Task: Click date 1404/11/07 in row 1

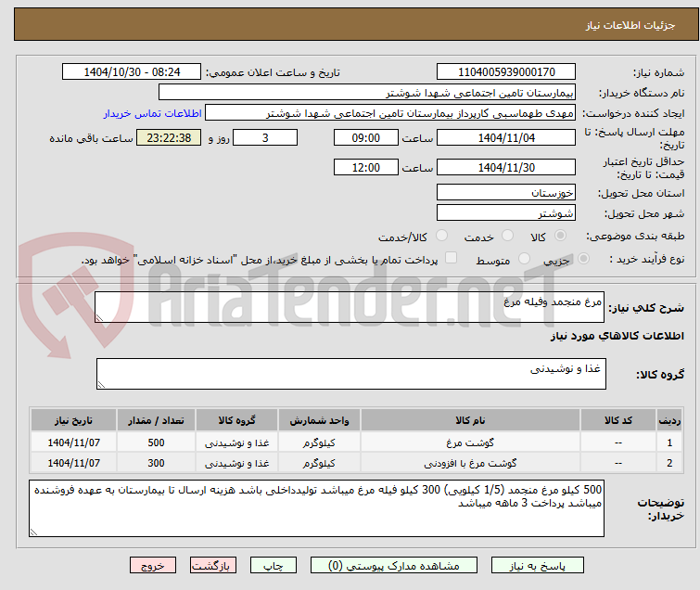Action: (x=73, y=442)
